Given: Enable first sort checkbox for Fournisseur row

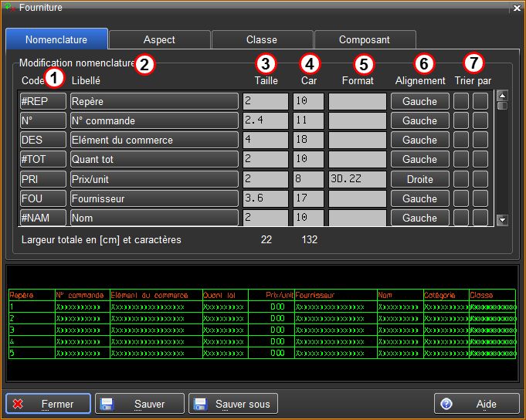Looking at the screenshot, I should (461, 198).
